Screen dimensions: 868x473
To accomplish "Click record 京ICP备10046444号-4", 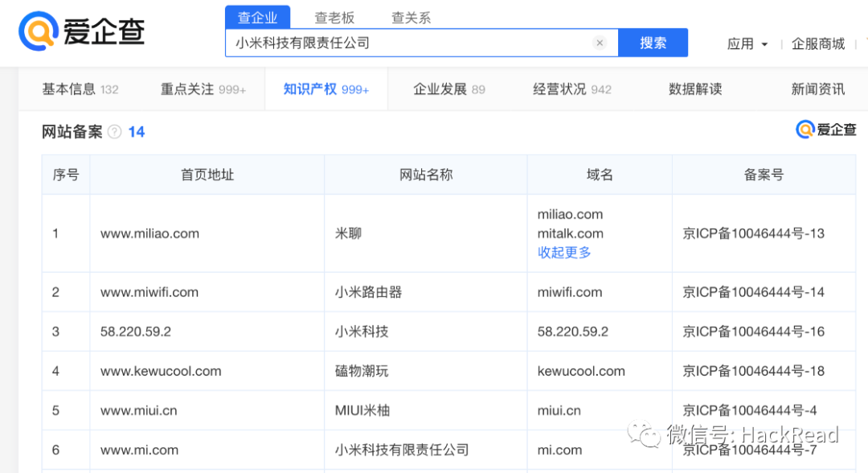I will pos(750,410).
